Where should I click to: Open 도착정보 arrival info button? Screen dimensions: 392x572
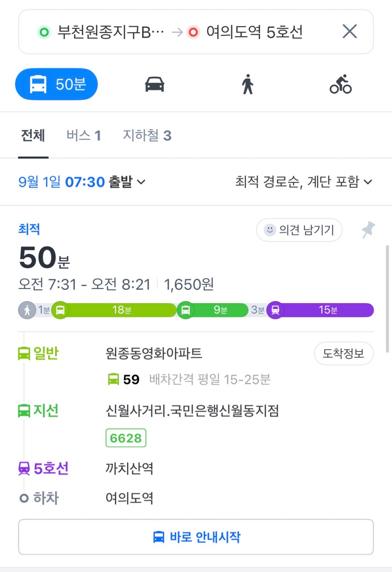344,353
